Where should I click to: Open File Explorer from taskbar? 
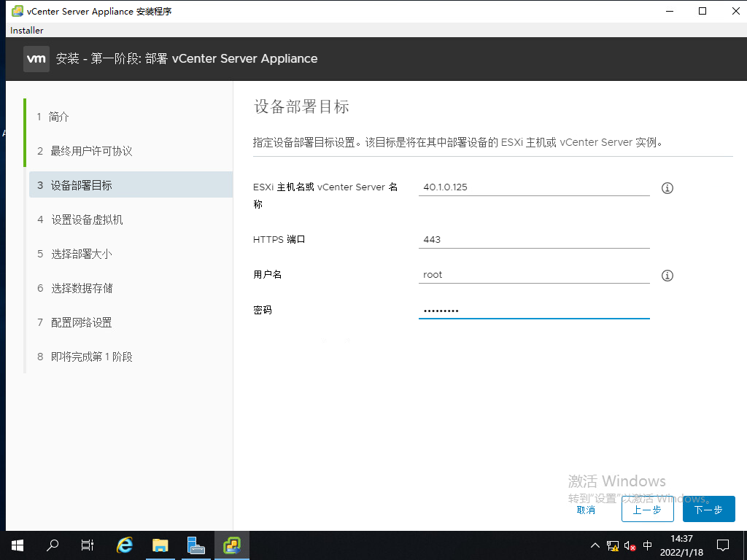point(160,545)
